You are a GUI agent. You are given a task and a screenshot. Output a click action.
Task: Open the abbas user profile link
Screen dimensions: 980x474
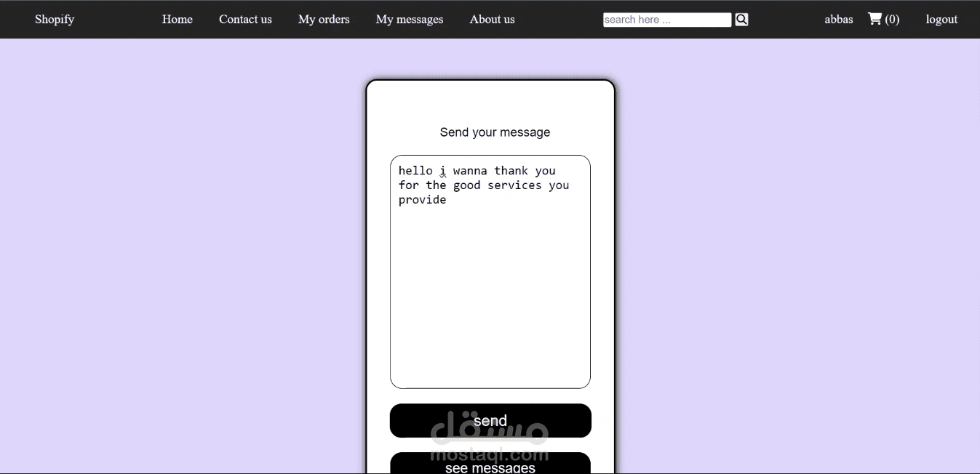(x=839, y=20)
